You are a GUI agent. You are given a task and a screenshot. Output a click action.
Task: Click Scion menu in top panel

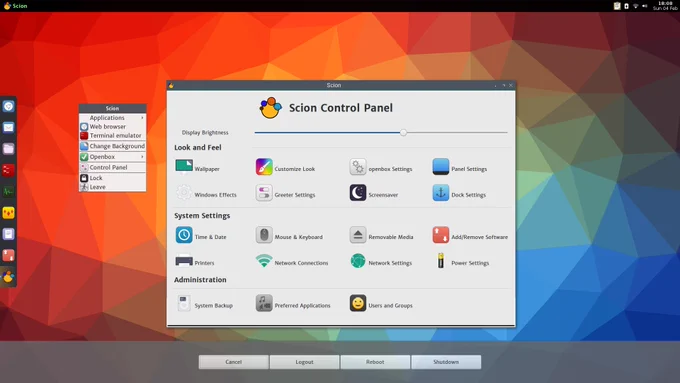tap(16, 6)
